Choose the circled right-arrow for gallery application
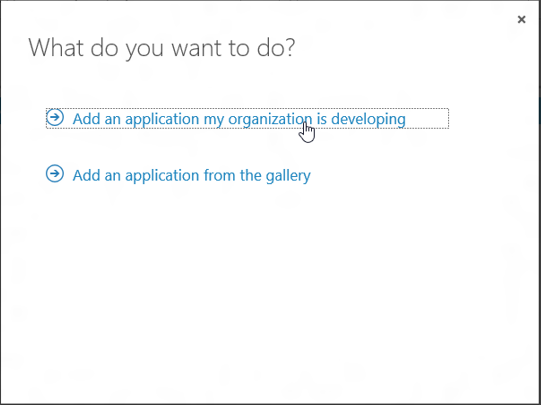The image size is (541, 405). click(x=55, y=174)
